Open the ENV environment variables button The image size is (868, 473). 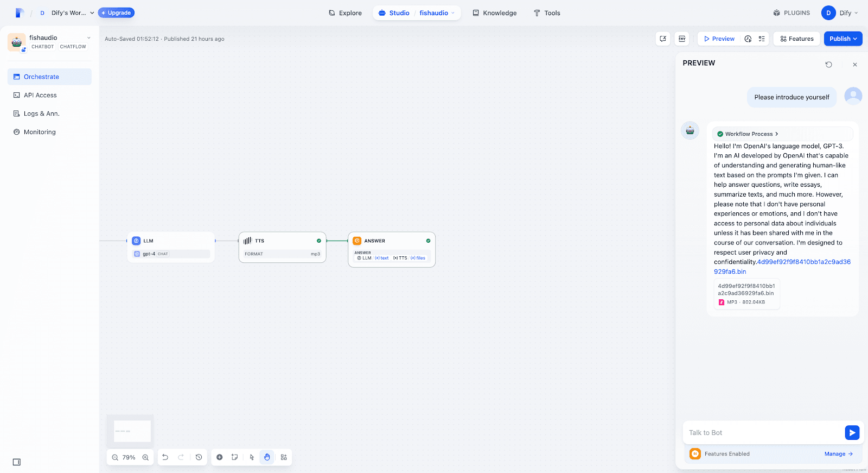(682, 39)
